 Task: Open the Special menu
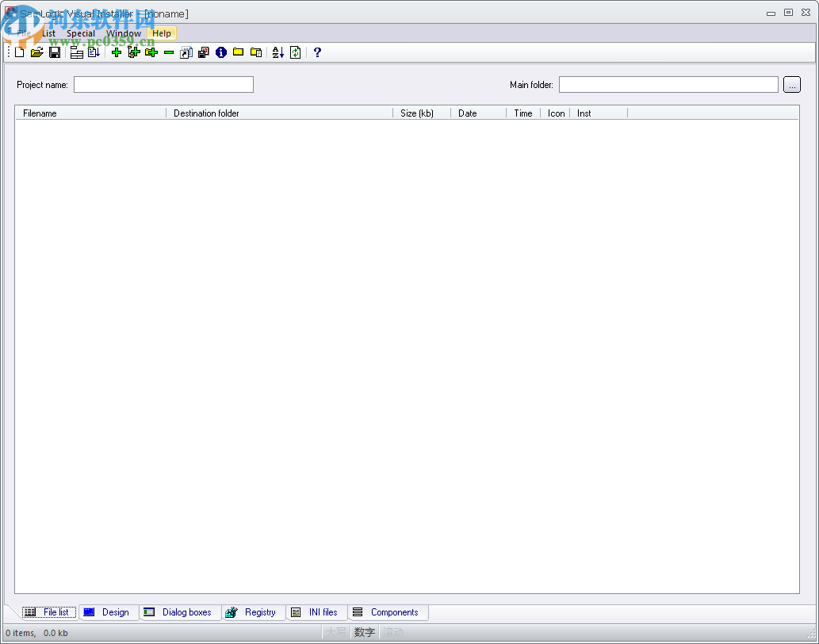point(80,33)
